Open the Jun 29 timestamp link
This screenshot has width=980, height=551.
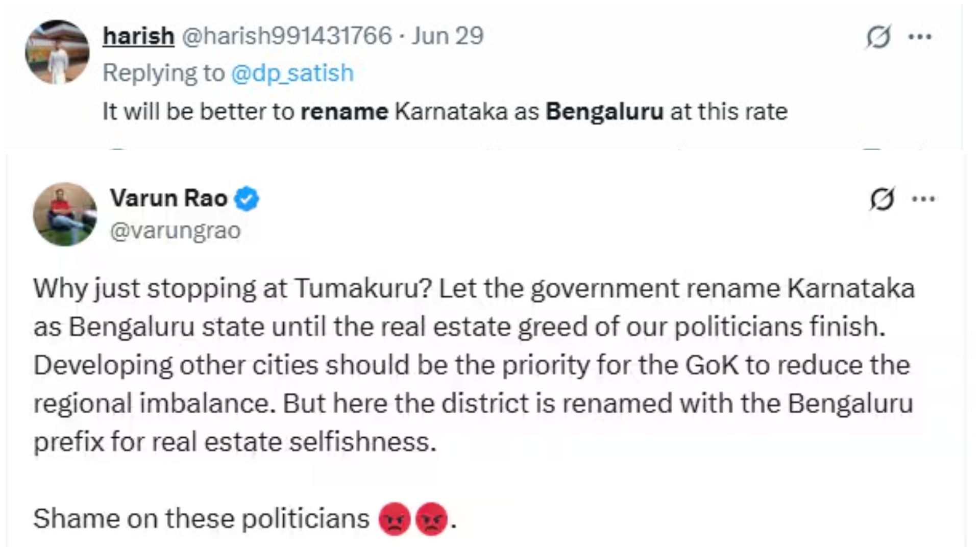pos(448,36)
